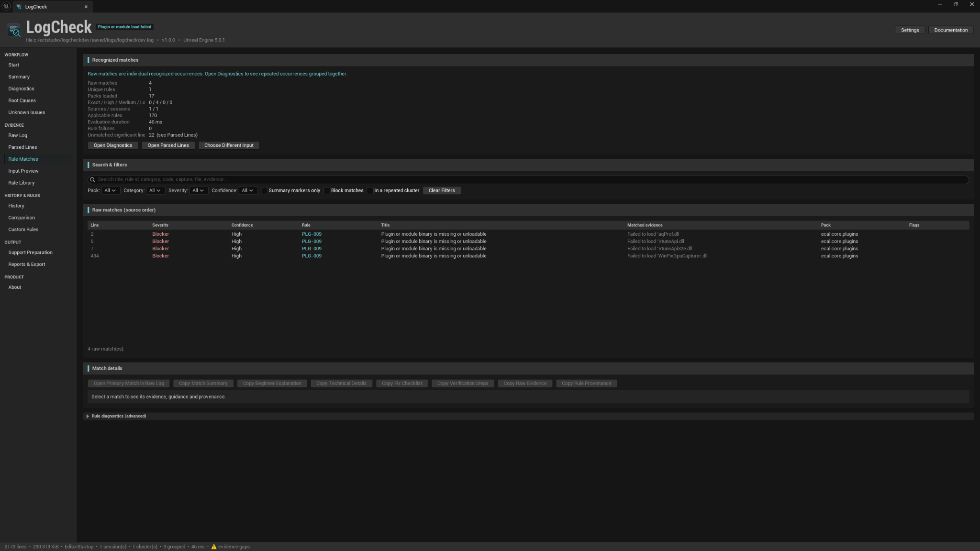The width and height of the screenshot is (980, 551).
Task: Click Copy Beginner Explanation button
Action: coord(272,384)
